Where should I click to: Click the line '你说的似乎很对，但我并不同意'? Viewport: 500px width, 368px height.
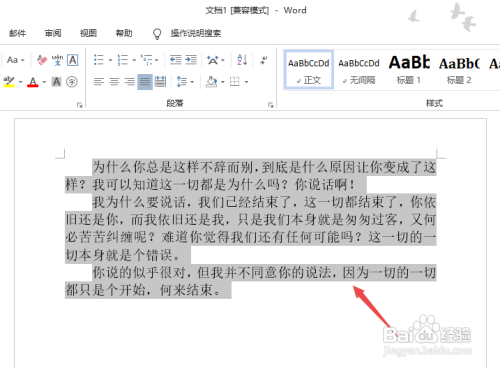[x=264, y=273]
